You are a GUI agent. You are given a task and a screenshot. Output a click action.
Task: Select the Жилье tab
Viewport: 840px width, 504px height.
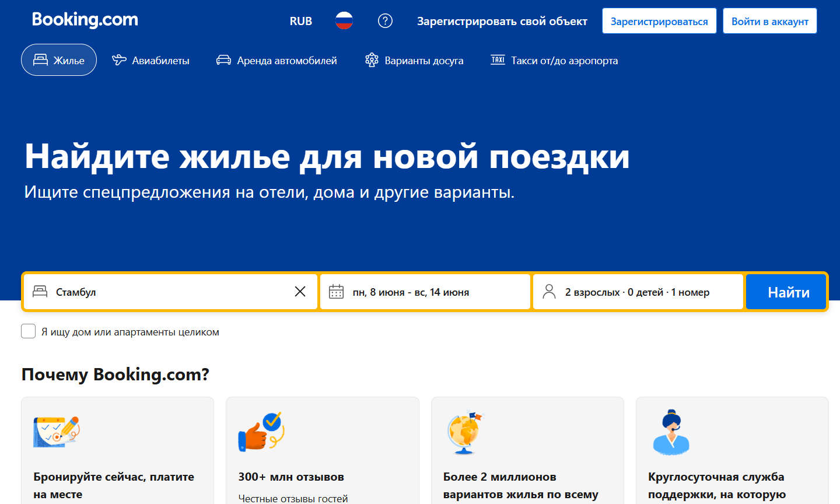click(59, 60)
